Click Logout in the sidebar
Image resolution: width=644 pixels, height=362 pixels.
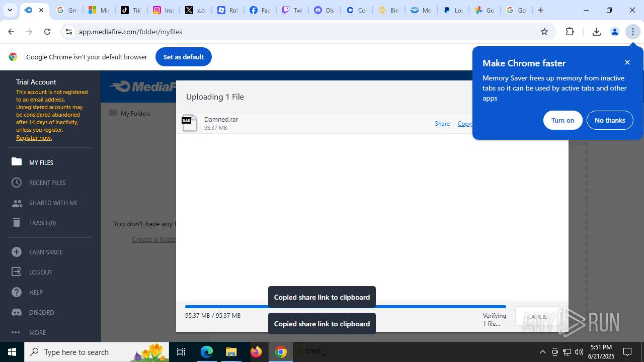point(32,272)
